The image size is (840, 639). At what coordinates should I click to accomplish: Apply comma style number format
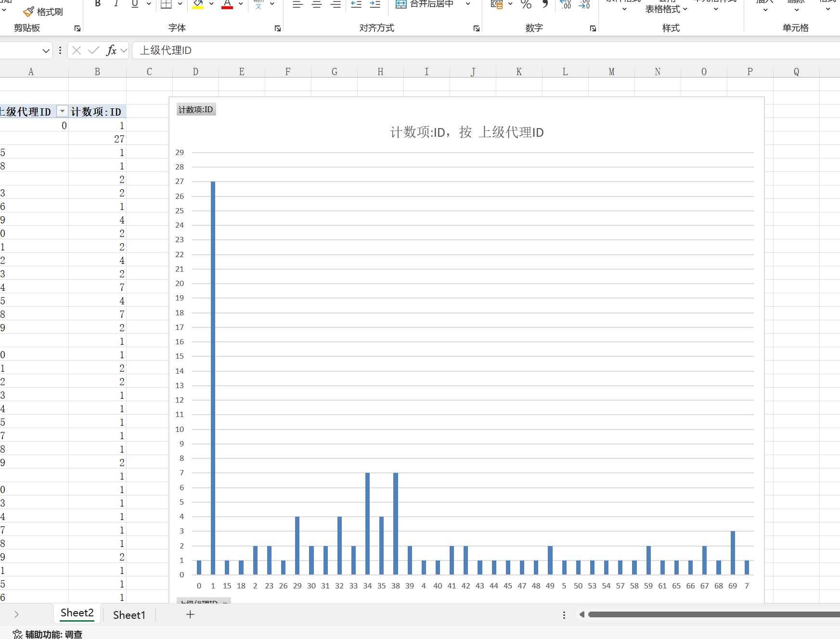(545, 4)
